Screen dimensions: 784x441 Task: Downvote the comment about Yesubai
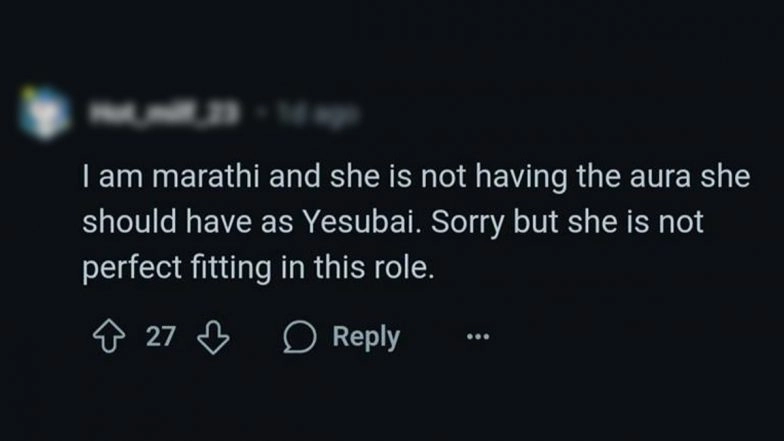coord(210,338)
